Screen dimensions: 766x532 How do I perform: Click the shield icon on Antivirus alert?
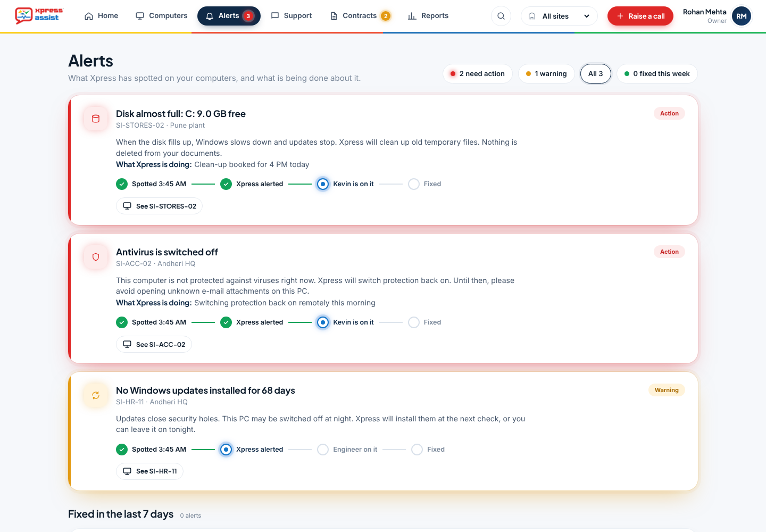pos(96,257)
